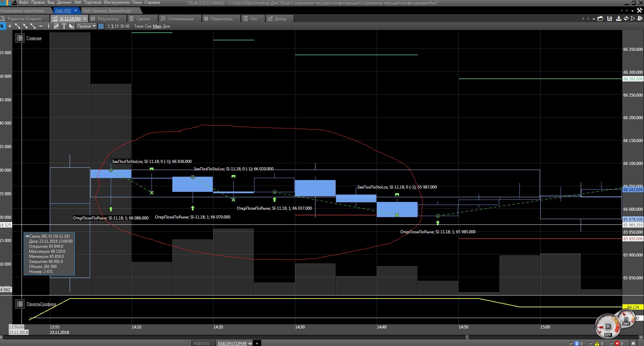The width and height of the screenshot is (644, 346).
Task: Toggle the warning messages checkbox
Action: [x=591, y=344]
